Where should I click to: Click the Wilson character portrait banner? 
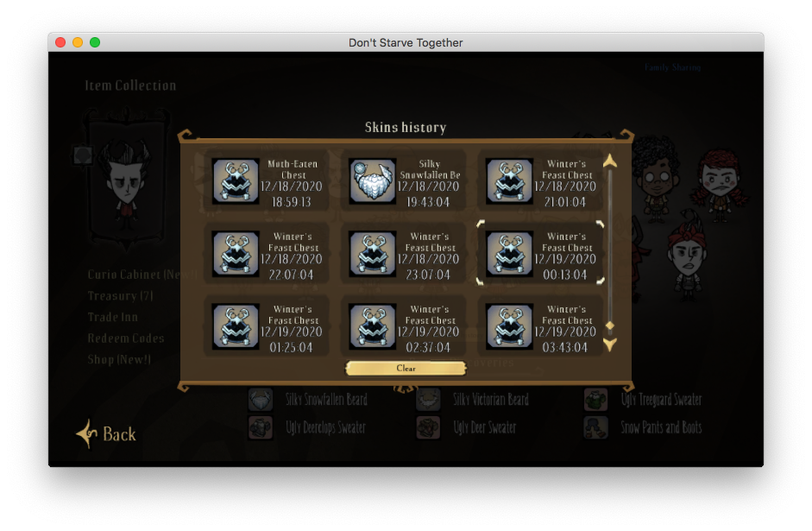click(127, 179)
